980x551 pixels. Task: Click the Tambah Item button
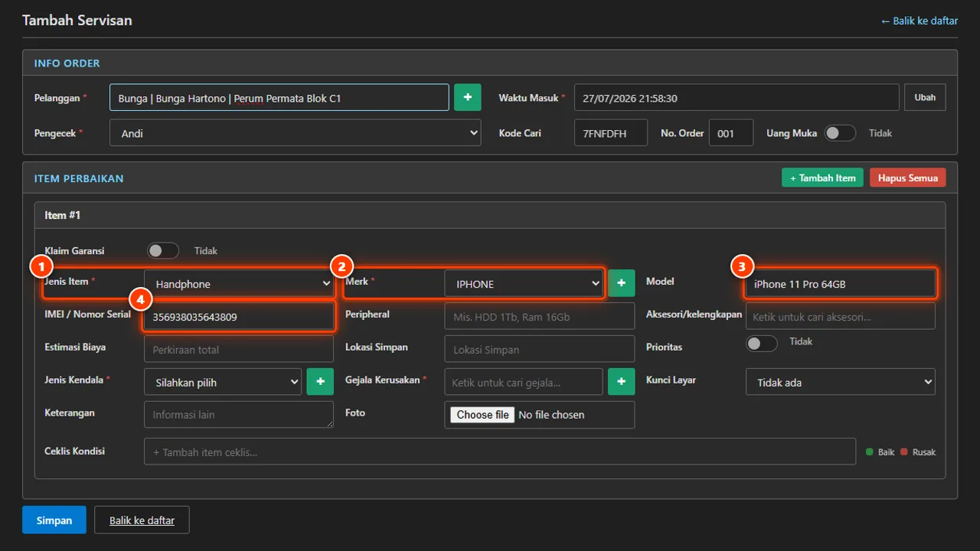tap(823, 178)
